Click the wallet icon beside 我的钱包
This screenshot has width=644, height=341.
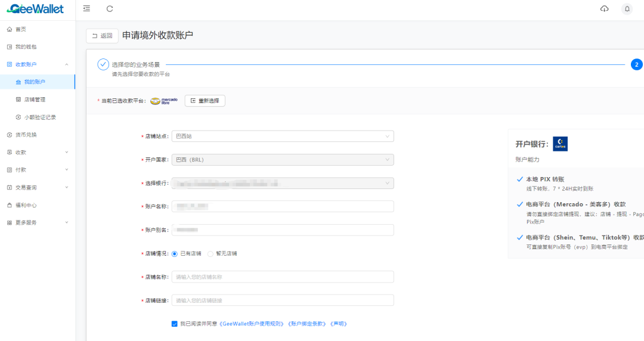(x=10, y=47)
